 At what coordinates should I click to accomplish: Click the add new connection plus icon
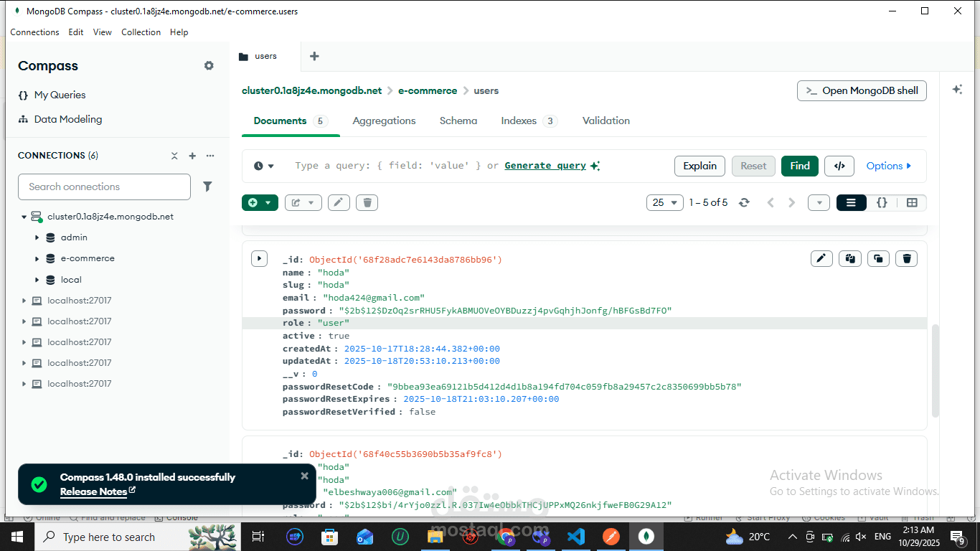pos(192,156)
